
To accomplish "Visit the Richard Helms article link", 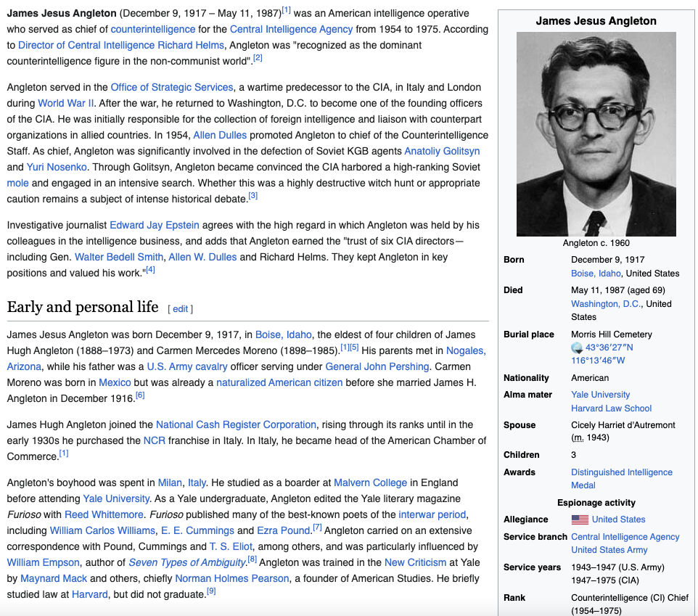I will (x=191, y=46).
